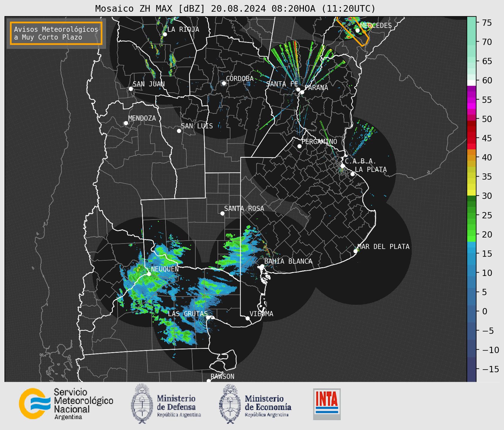Click the Pergamino city marker
Viewport: 504px width, 430px height.
click(299, 146)
